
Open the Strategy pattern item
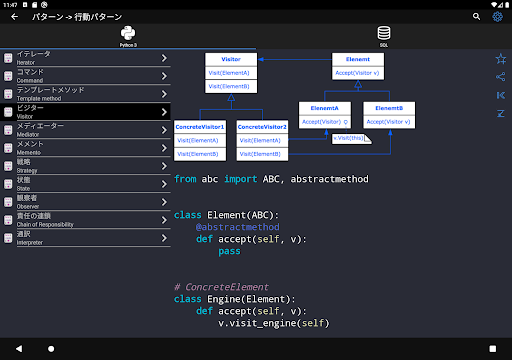click(x=85, y=166)
